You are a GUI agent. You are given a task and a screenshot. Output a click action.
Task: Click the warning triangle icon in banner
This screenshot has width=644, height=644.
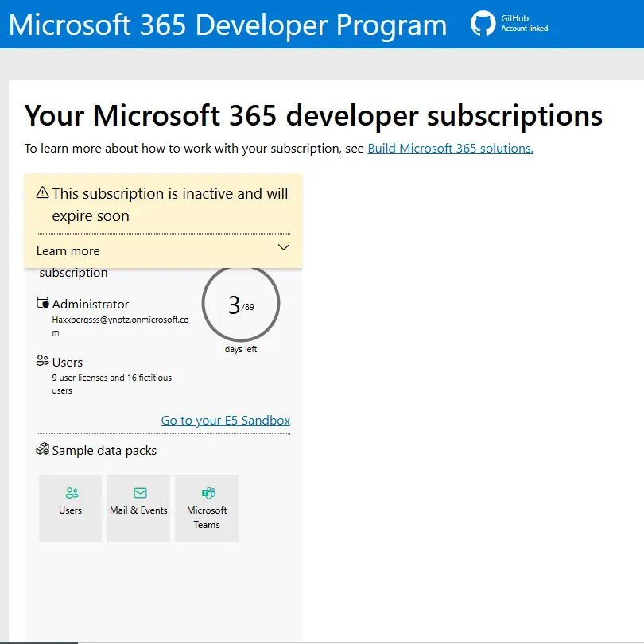43,192
